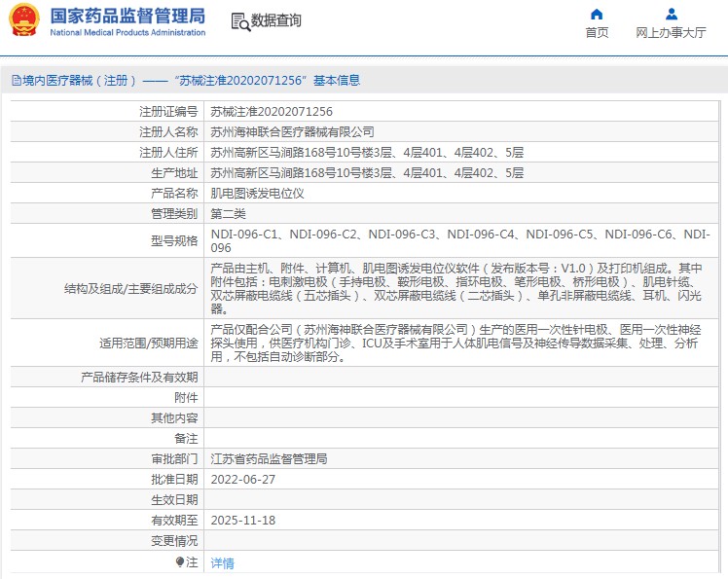
Task: Click registrant name 苏州海神联合医疗器械有限公司
Action: coord(292,131)
